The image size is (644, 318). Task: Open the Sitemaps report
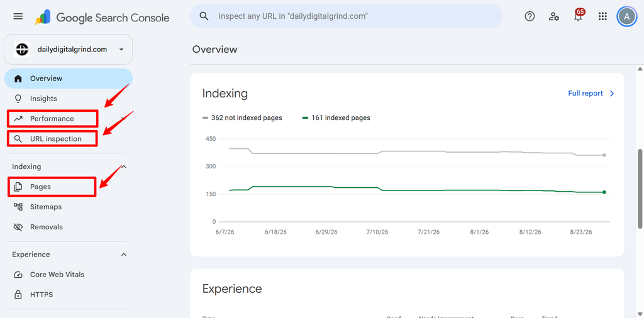tap(69, 207)
